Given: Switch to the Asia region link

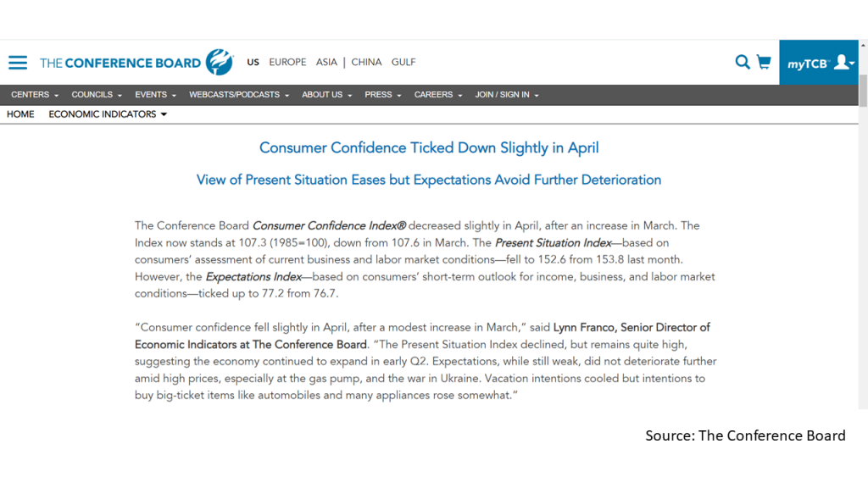Looking at the screenshot, I should coord(326,62).
